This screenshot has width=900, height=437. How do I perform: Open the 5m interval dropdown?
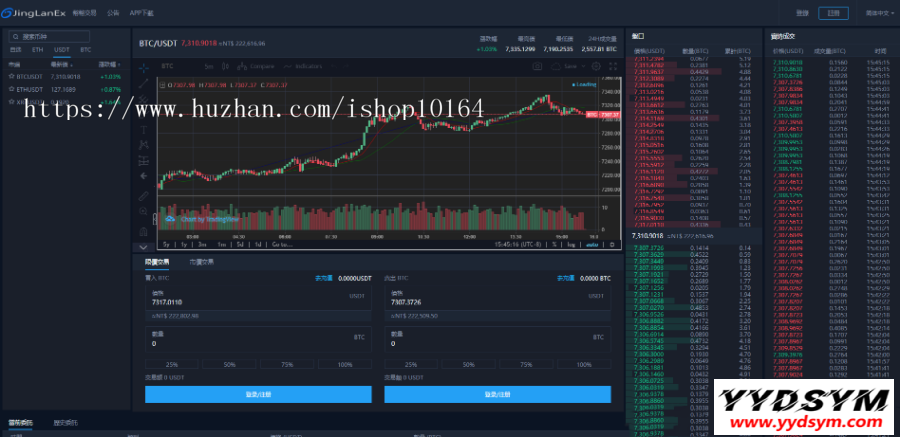point(209,66)
